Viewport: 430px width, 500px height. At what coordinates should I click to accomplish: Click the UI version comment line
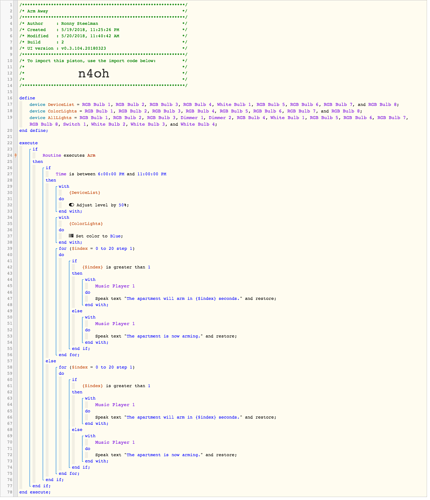[103, 48]
